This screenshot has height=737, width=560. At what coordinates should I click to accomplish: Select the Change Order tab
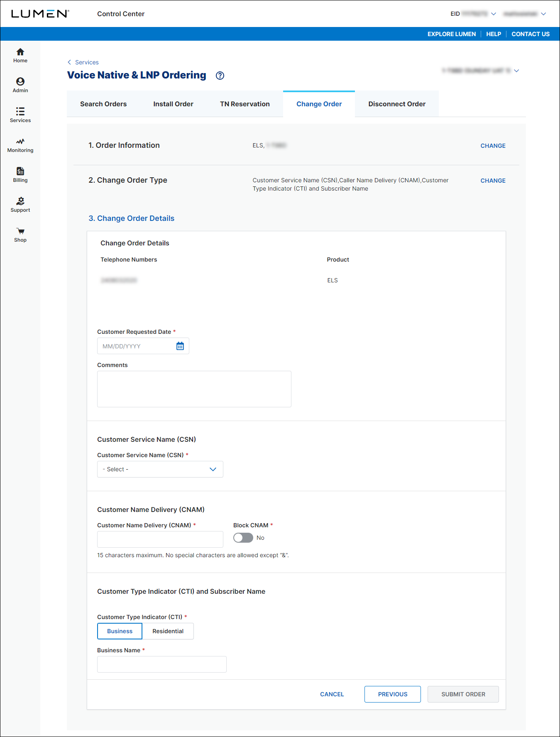[x=319, y=104]
